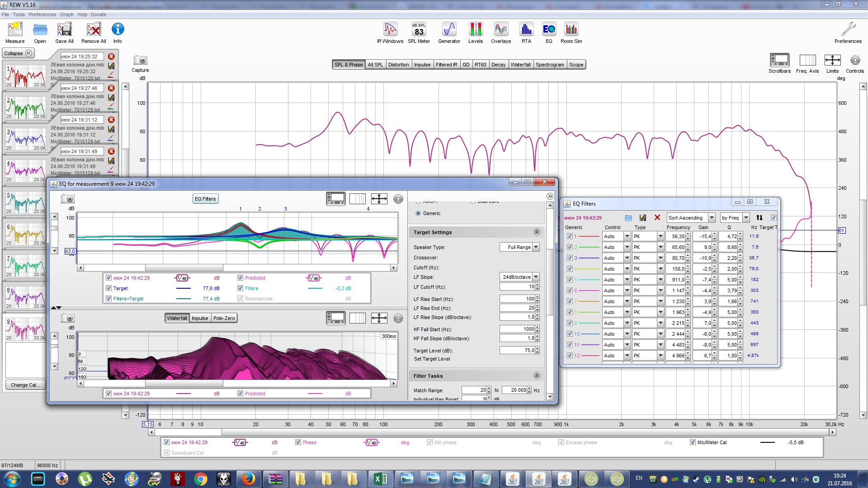Select measurement 3 thumbnail
The image size is (868, 488).
coord(26,140)
